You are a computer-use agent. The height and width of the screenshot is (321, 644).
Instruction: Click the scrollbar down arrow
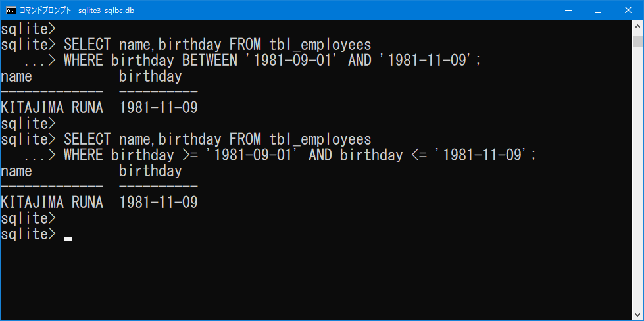[x=637, y=314]
